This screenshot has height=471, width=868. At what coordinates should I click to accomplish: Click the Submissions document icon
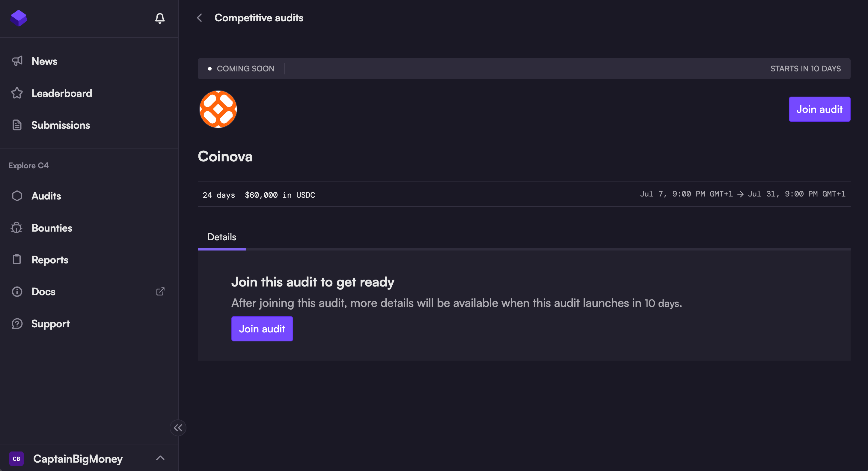(x=17, y=125)
